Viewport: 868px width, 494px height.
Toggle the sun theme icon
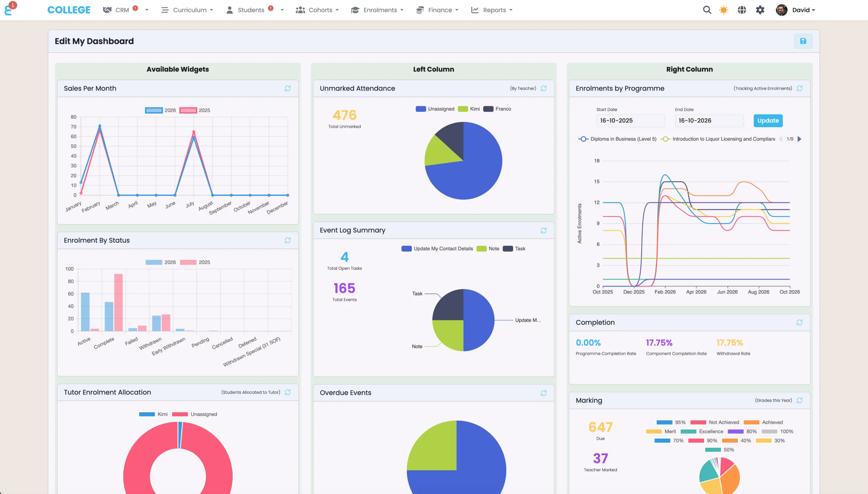724,10
